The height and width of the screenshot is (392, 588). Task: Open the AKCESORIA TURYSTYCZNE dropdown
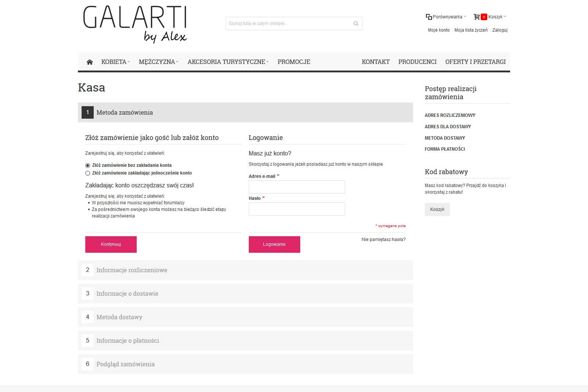[228, 62]
